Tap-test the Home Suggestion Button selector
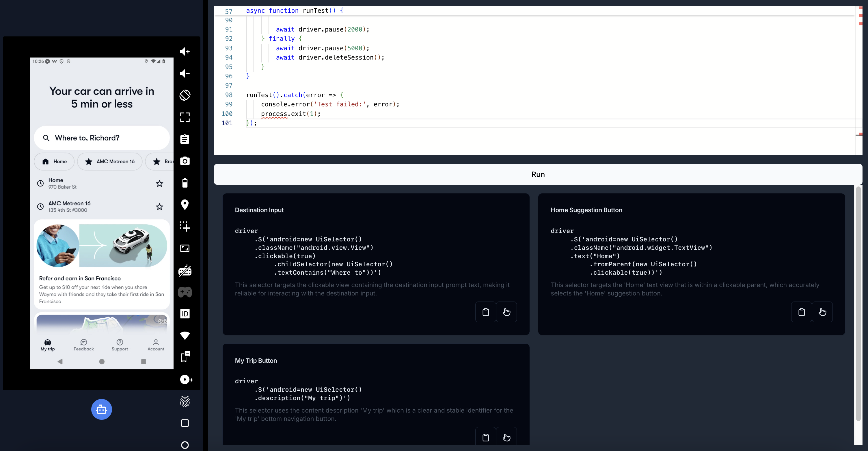 point(822,312)
